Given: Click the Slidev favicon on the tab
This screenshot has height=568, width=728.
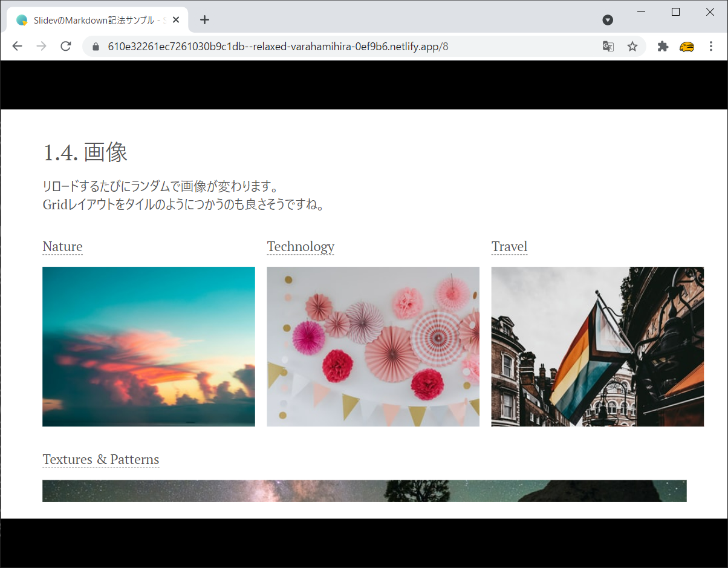Looking at the screenshot, I should click(x=22, y=19).
